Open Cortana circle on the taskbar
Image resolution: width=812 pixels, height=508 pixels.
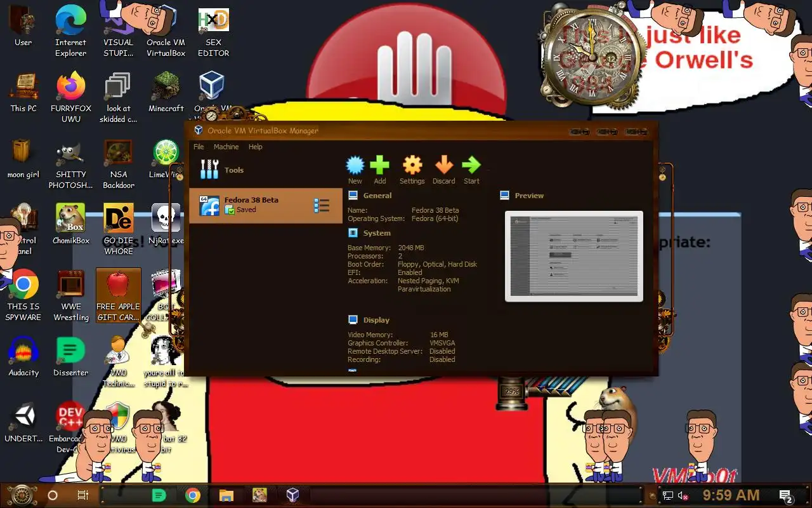(x=53, y=495)
